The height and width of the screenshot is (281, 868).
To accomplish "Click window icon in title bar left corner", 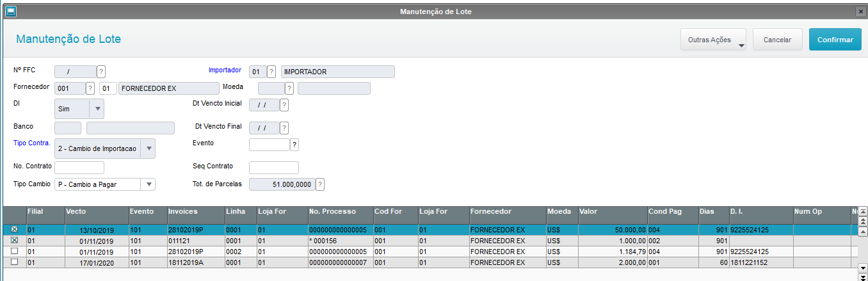I will pyautogui.click(x=10, y=12).
